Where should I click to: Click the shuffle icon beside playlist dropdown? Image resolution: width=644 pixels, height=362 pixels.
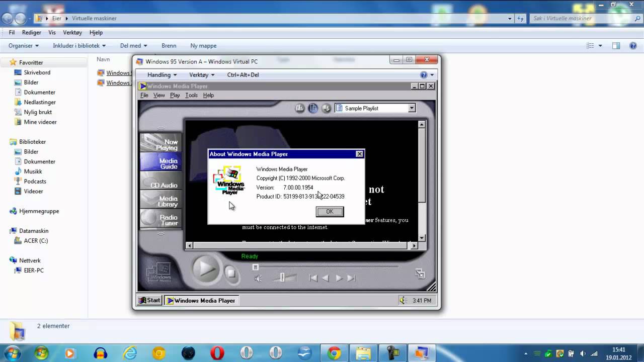326,108
